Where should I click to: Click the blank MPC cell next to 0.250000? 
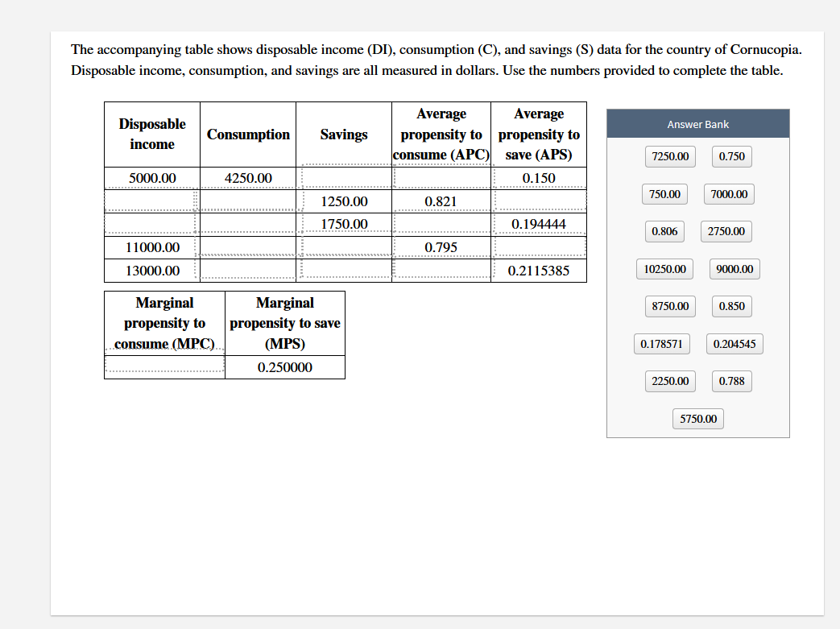(x=163, y=366)
